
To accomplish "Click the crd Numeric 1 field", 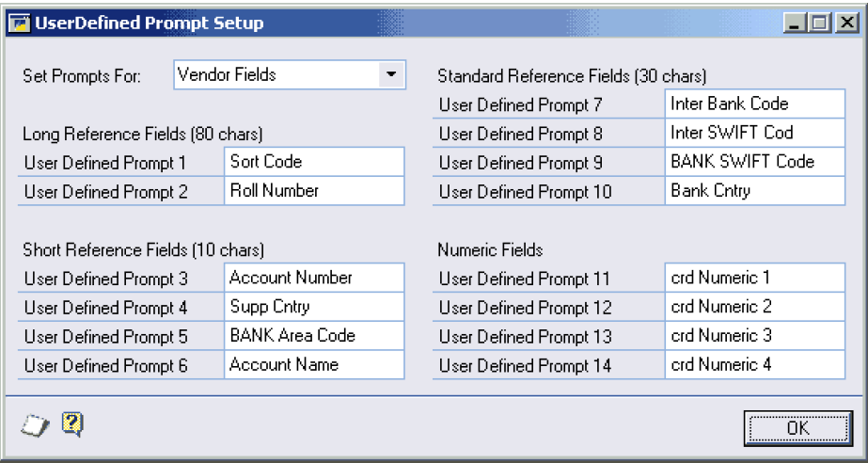I will point(754,278).
